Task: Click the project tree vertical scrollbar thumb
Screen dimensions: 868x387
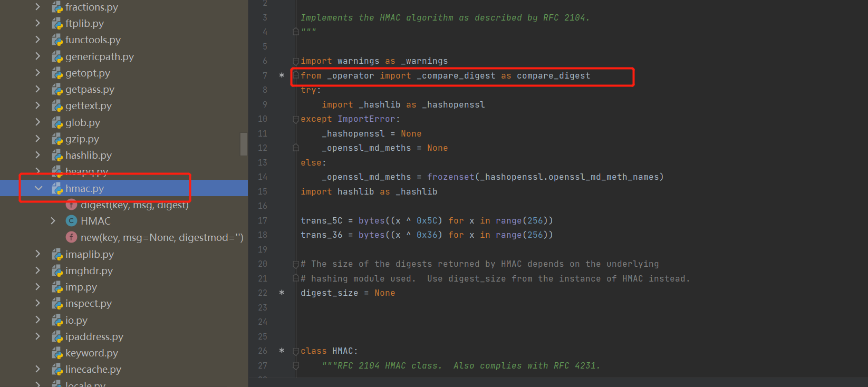Action: click(x=244, y=144)
